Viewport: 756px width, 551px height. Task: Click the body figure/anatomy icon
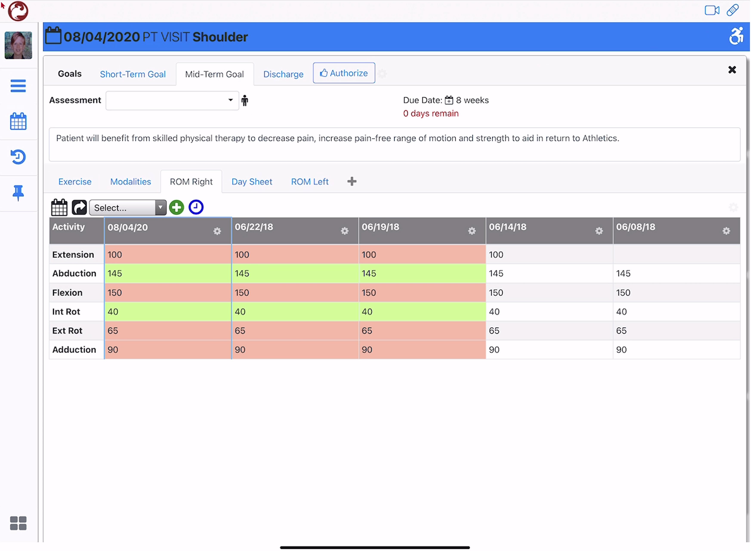click(x=245, y=100)
